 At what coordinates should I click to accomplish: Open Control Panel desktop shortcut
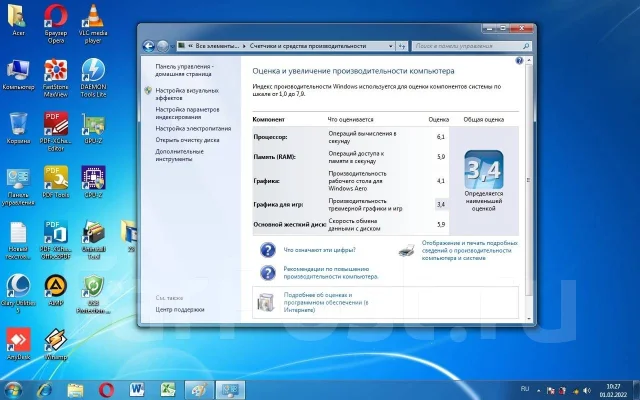pos(18,187)
